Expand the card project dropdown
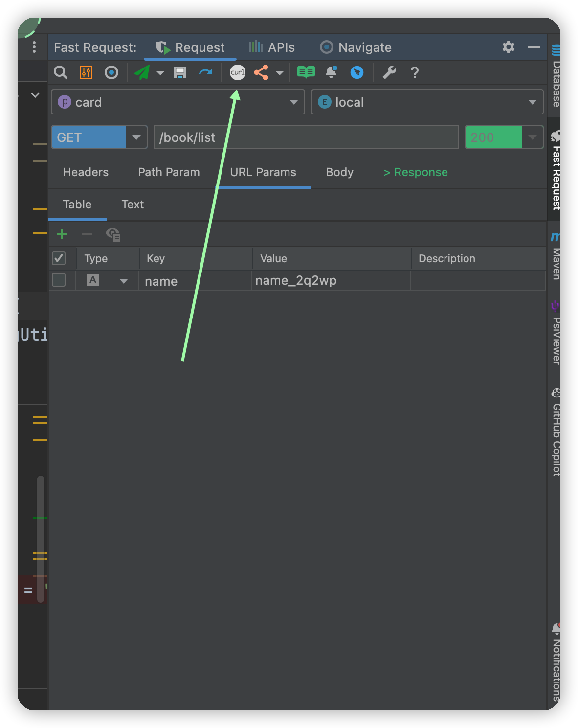Screen dimensions: 578x728 click(293, 102)
